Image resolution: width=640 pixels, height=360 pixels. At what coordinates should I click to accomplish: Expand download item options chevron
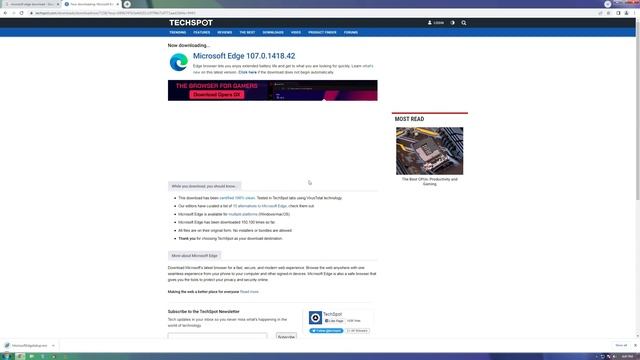(x=53, y=346)
